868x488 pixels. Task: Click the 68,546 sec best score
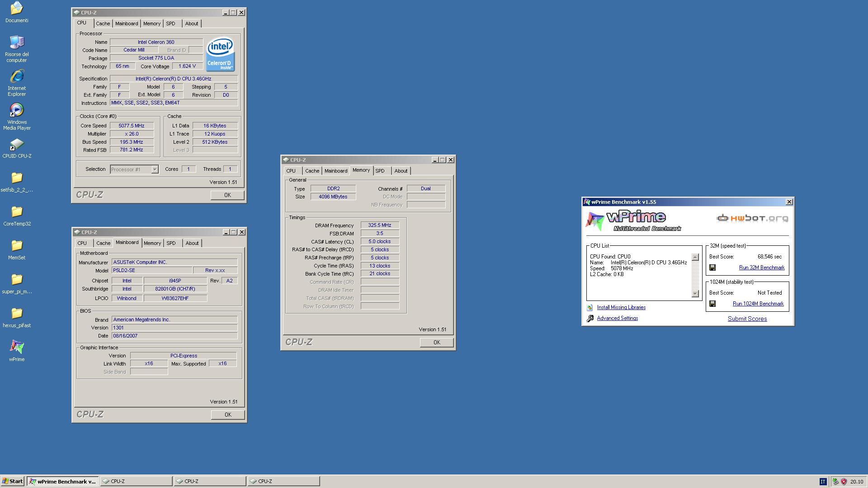point(769,257)
